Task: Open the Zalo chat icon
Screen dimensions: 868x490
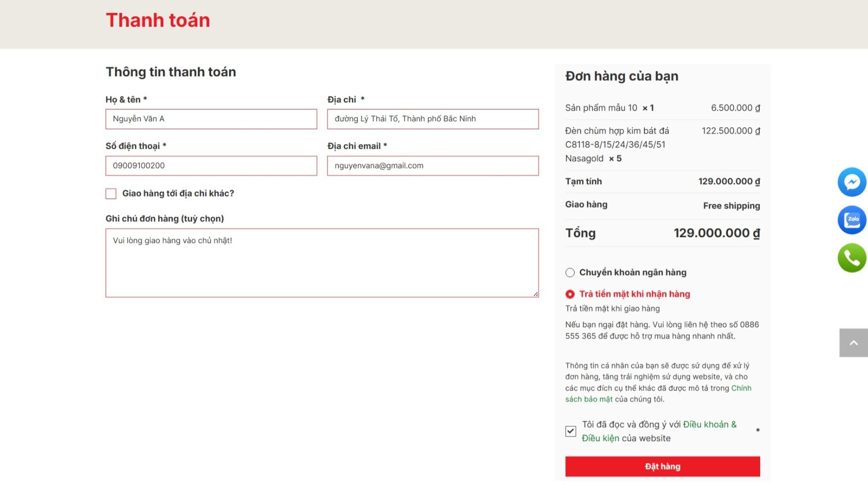Action: [852, 220]
